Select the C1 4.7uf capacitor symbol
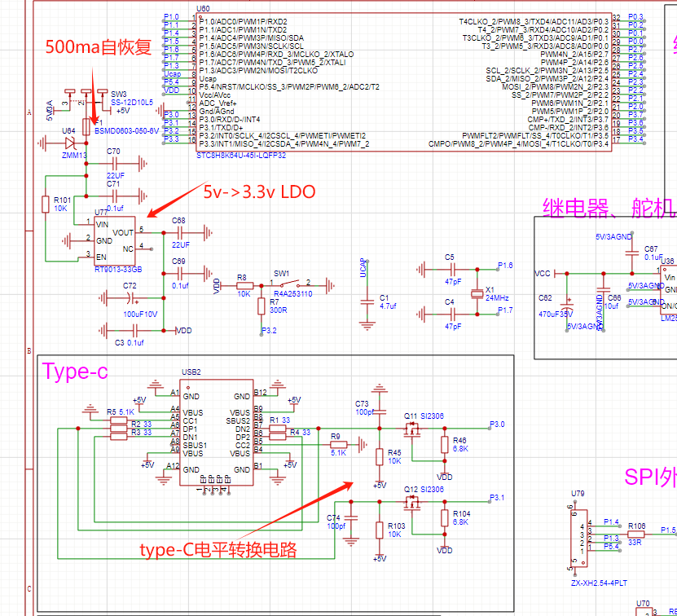 pyautogui.click(x=367, y=302)
